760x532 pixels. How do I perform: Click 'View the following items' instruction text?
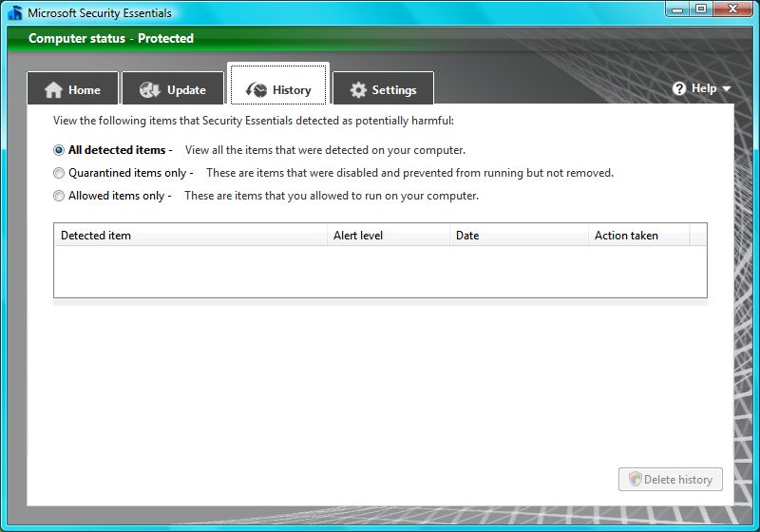pyautogui.click(x=254, y=121)
